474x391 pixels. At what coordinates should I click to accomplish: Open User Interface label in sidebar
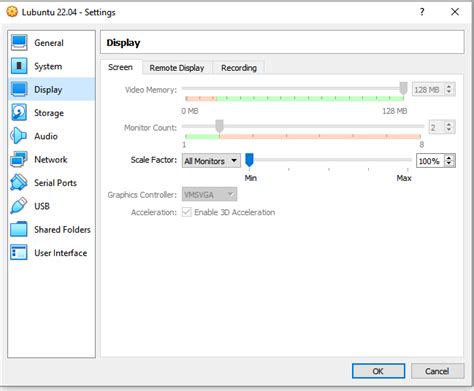(x=61, y=253)
